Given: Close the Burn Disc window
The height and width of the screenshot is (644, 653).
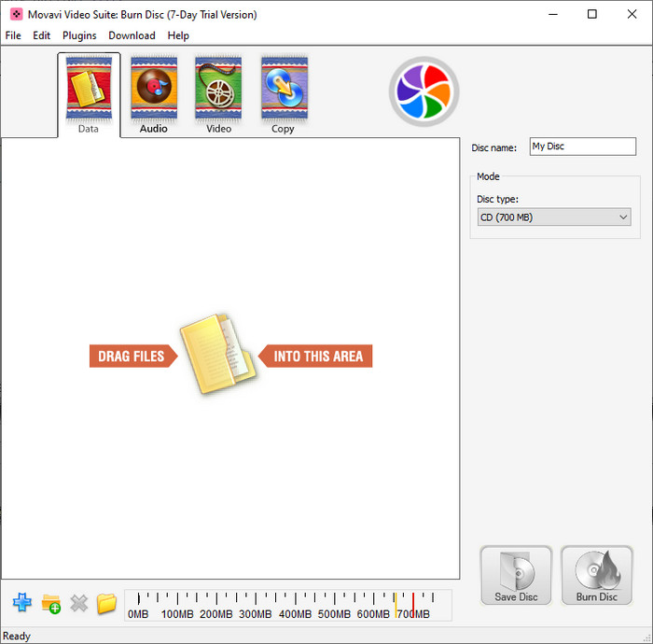Looking at the screenshot, I should click(632, 15).
